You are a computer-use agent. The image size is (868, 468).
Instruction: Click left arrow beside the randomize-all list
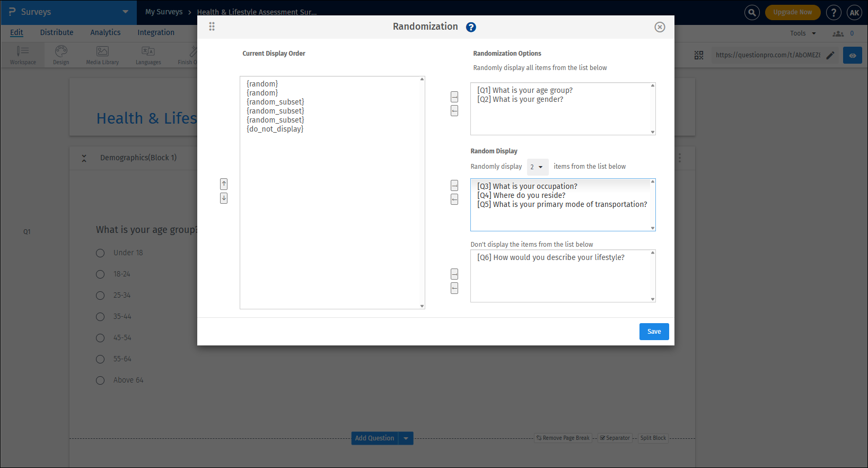pos(454,110)
